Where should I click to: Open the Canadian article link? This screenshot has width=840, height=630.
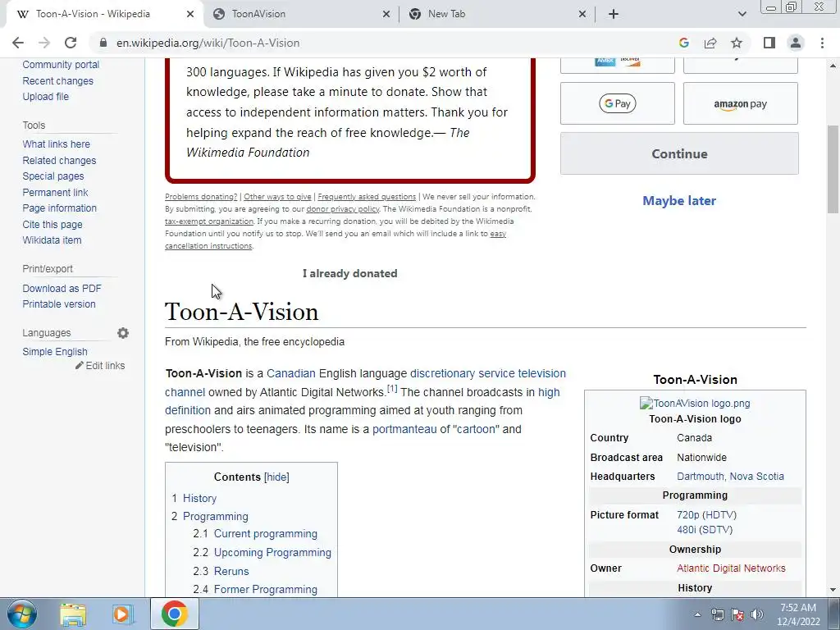(291, 373)
